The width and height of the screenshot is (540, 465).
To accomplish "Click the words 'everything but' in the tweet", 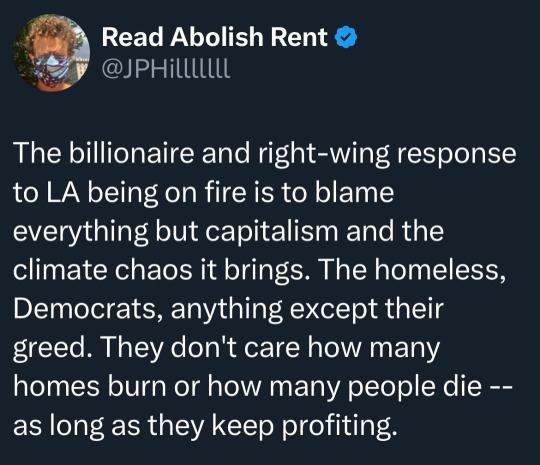I will (106, 231).
